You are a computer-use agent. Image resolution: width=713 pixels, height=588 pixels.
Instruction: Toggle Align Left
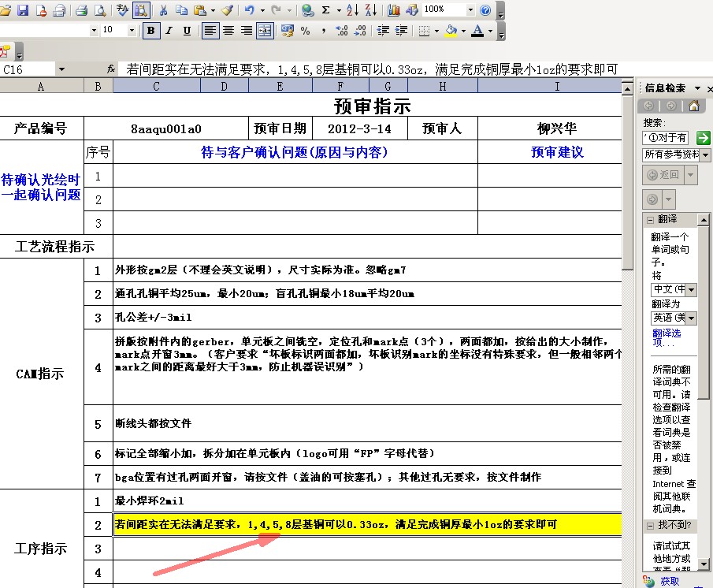pos(210,31)
